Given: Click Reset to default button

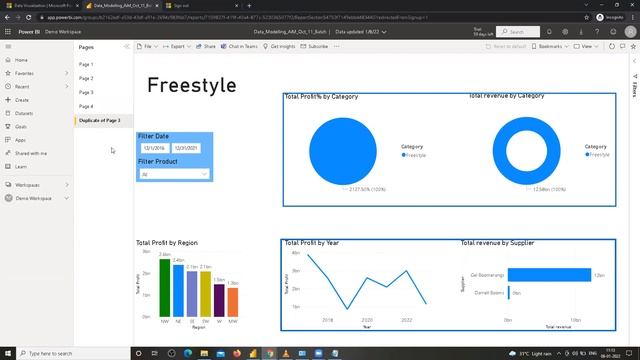Looking at the screenshot, I should point(505,47).
